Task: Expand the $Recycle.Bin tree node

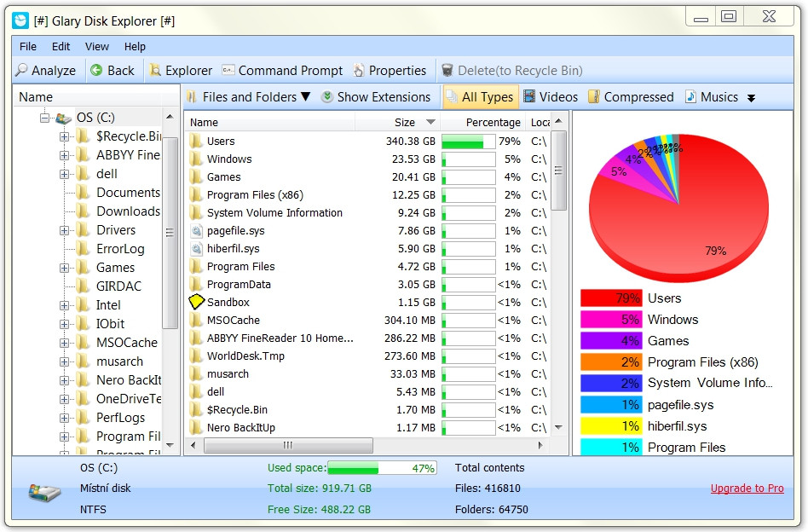Action: tap(64, 136)
